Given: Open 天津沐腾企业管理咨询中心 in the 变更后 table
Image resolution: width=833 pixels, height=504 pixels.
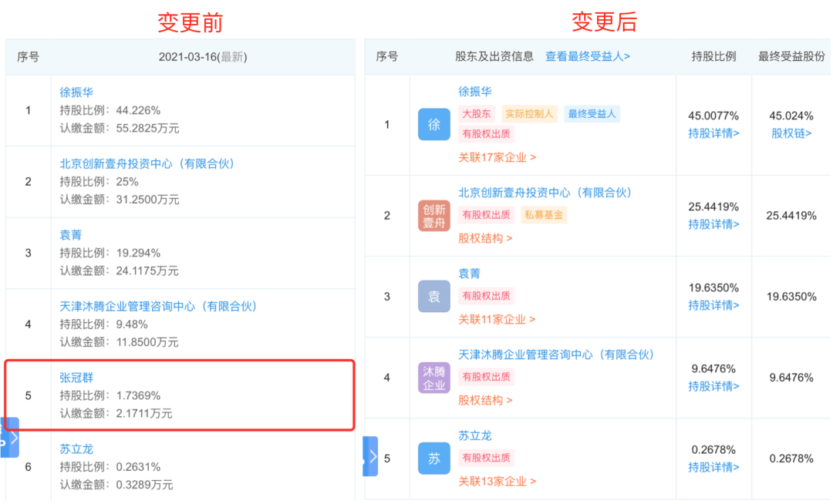Looking at the screenshot, I should click(556, 355).
